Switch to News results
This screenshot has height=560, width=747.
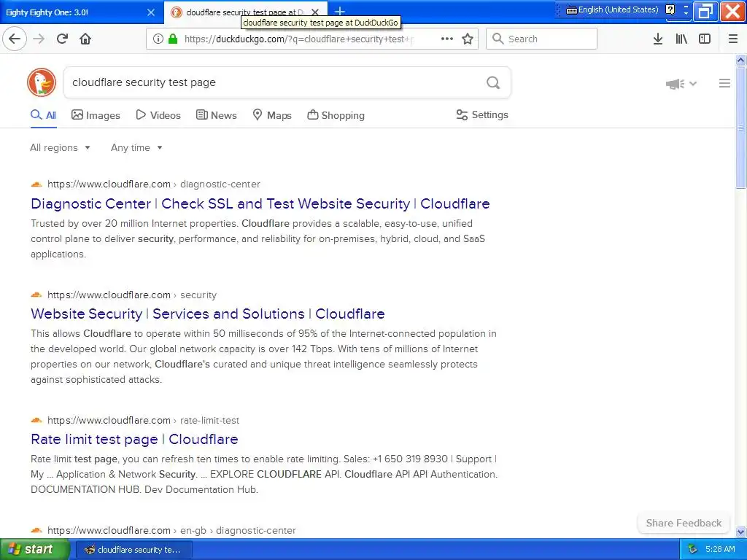(217, 115)
